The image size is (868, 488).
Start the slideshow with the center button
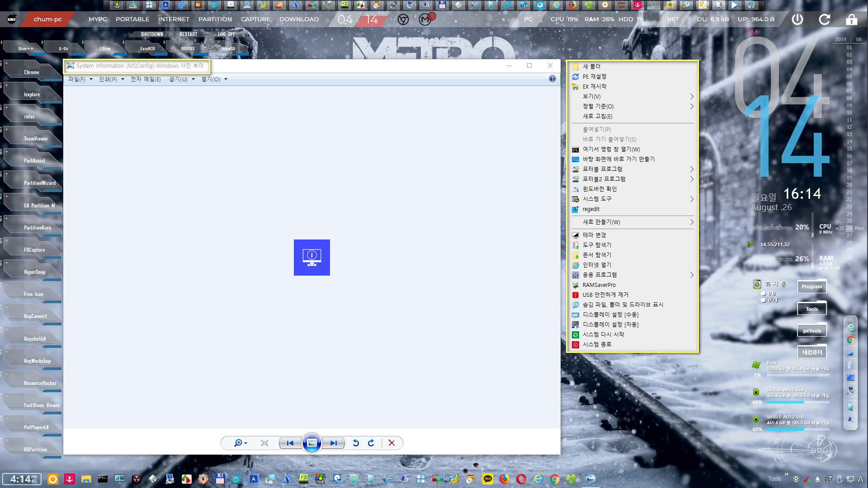click(312, 443)
